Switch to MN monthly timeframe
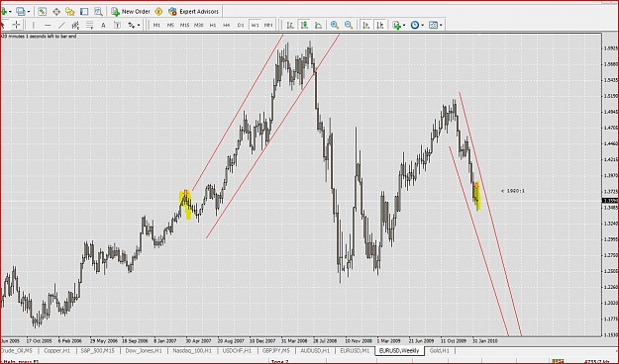 [268, 26]
